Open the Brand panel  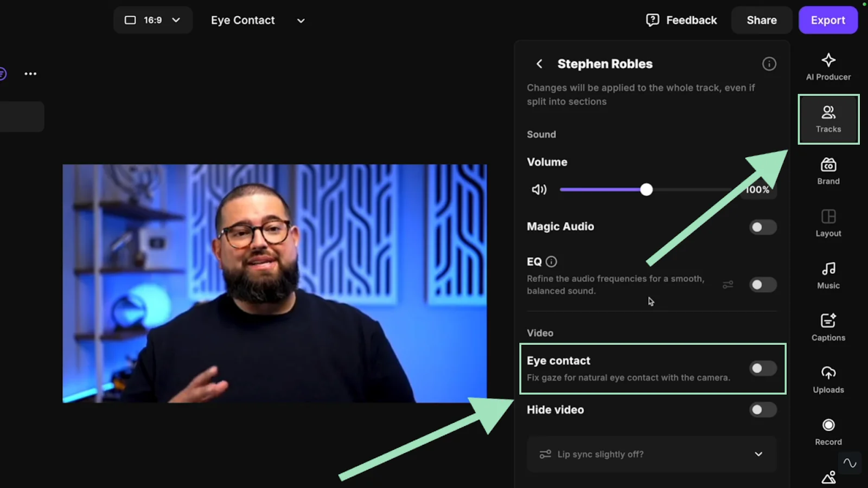point(828,170)
